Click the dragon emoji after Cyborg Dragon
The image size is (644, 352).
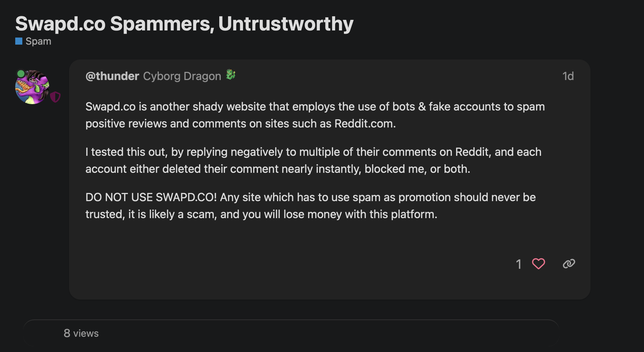tap(231, 75)
